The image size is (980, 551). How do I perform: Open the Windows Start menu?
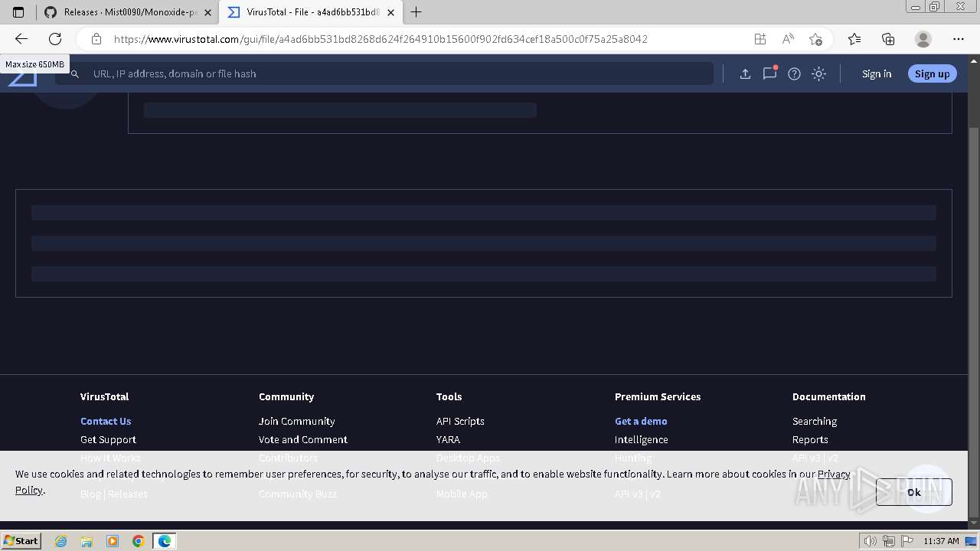click(21, 540)
